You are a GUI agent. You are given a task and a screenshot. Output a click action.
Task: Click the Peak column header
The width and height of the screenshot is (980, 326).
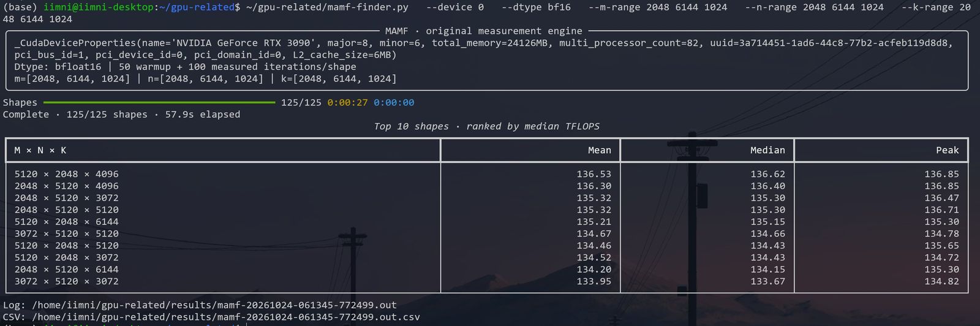(x=948, y=150)
